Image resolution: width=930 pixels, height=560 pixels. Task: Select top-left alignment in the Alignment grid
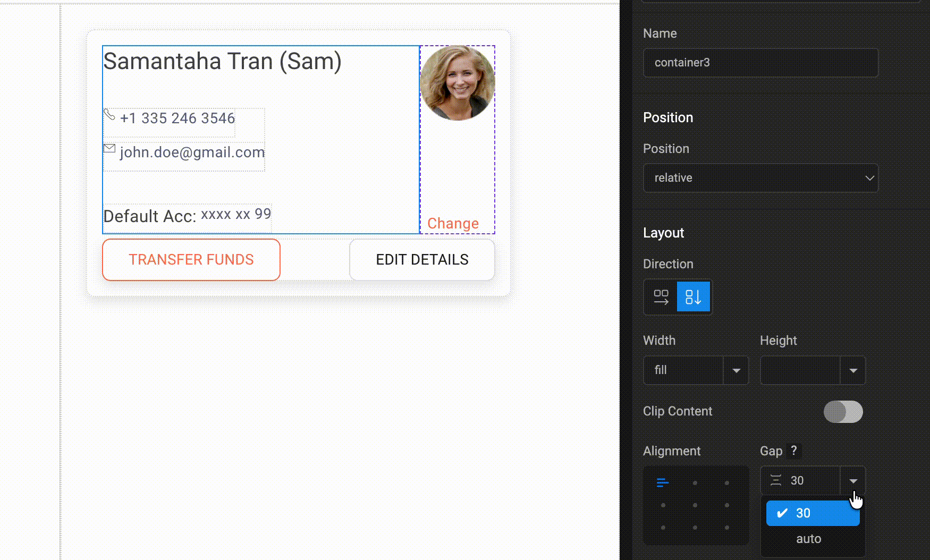[x=662, y=482]
